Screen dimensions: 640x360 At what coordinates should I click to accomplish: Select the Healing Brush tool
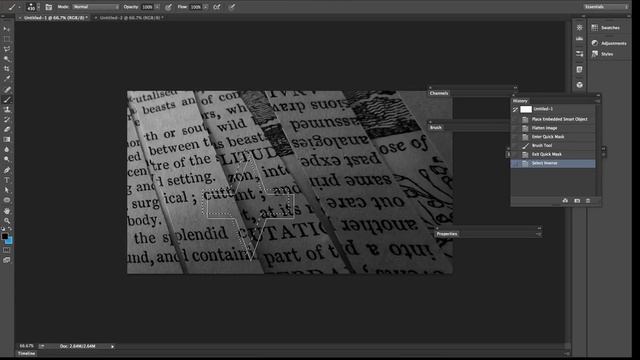7,89
